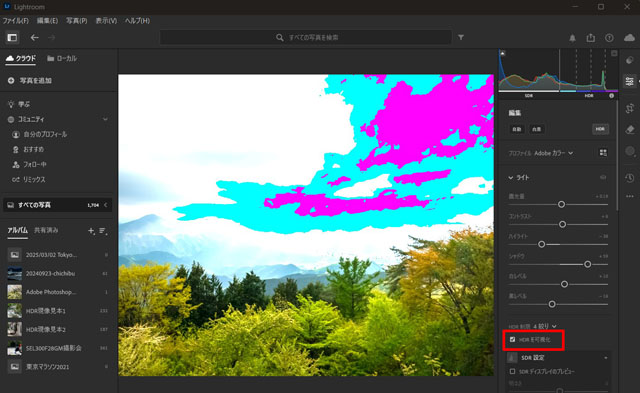Viewport: 640px width, 393px height.
Task: Click the シャドウ slider handle
Action: (x=587, y=264)
